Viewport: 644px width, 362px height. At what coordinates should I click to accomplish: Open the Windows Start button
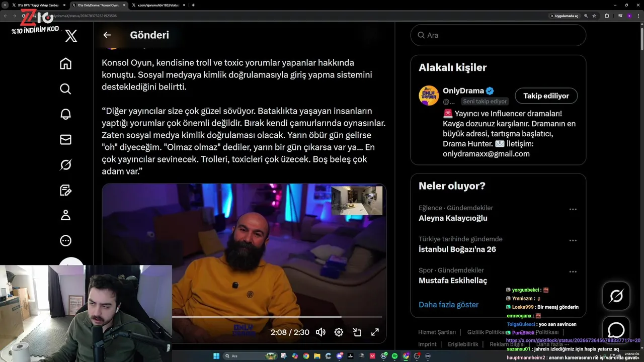pyautogui.click(x=216, y=356)
